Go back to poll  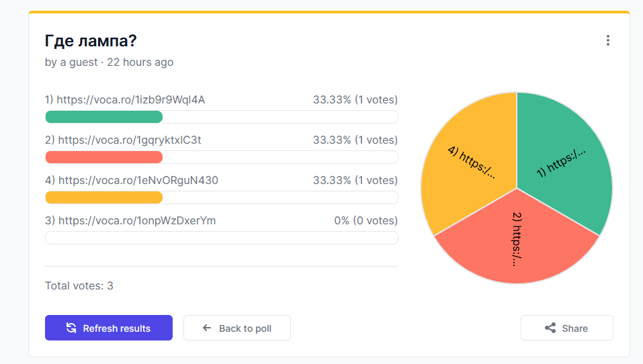pyautogui.click(x=237, y=328)
